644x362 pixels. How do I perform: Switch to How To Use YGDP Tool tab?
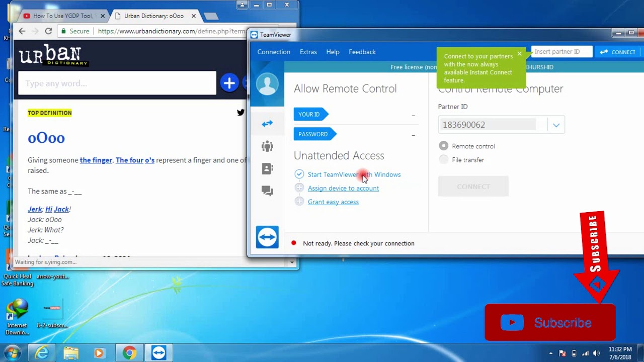pyautogui.click(x=63, y=16)
